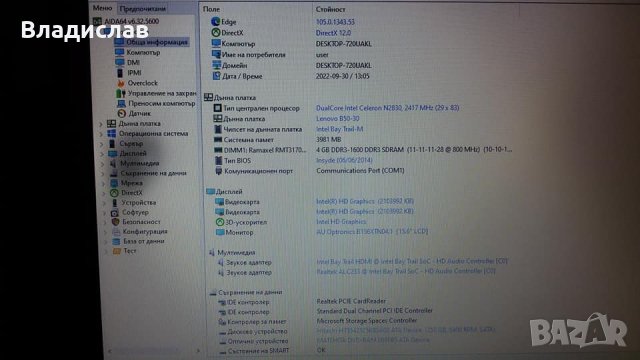
Task: Click the Дисково устройство row icon
Action: pyautogui.click(x=223, y=331)
